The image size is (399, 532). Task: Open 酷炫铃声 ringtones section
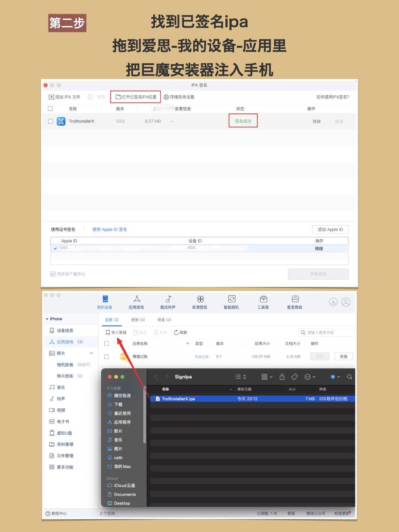pos(168,302)
